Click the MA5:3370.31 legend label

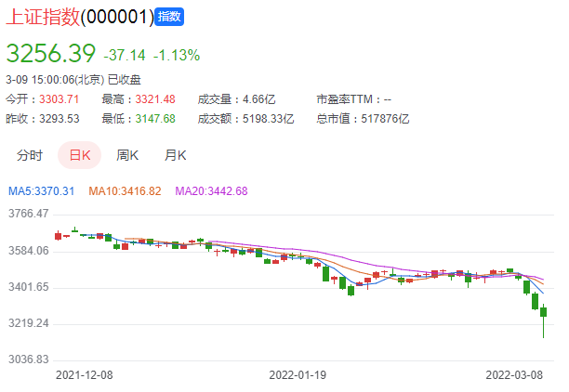41,191
